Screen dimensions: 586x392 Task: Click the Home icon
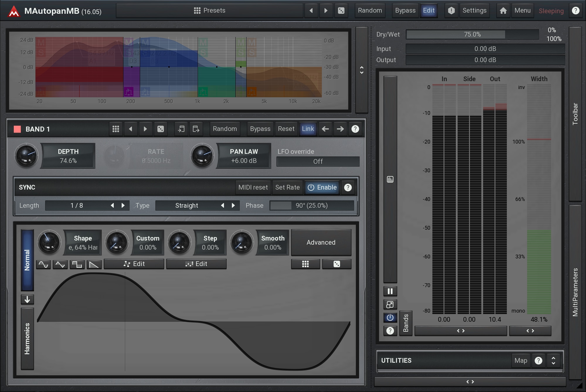click(x=503, y=11)
